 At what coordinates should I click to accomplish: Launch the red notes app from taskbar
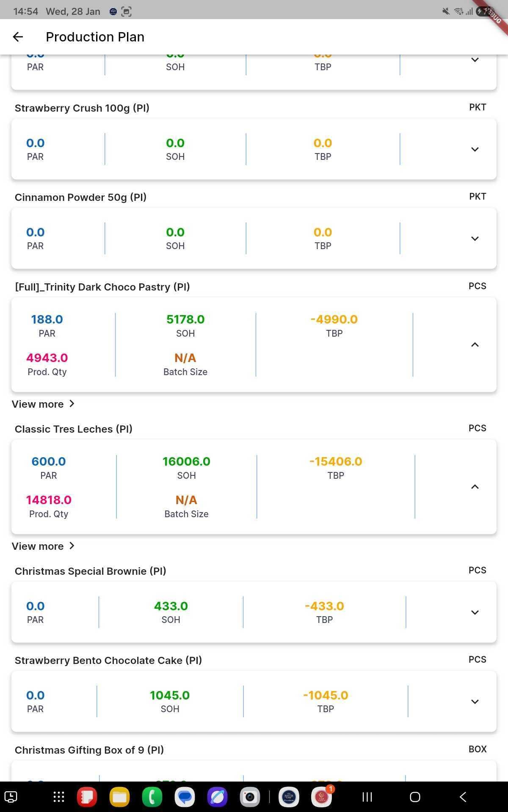[87, 797]
